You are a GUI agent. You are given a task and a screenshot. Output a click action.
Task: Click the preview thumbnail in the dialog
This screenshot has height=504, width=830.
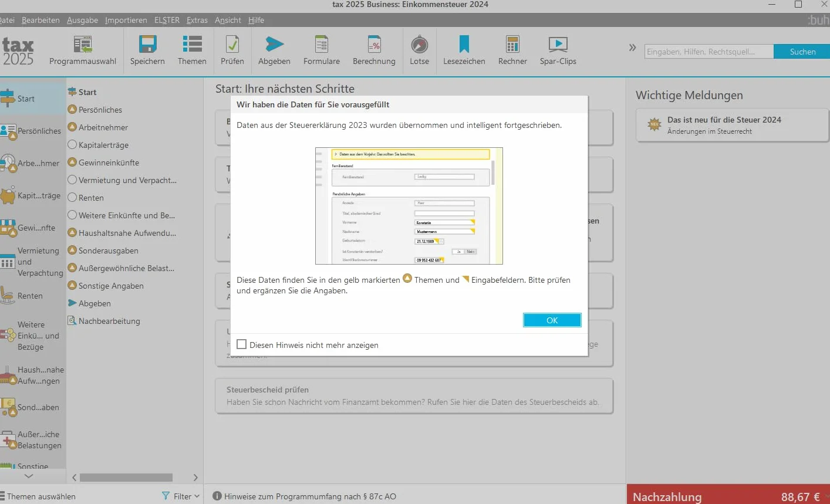tap(409, 206)
